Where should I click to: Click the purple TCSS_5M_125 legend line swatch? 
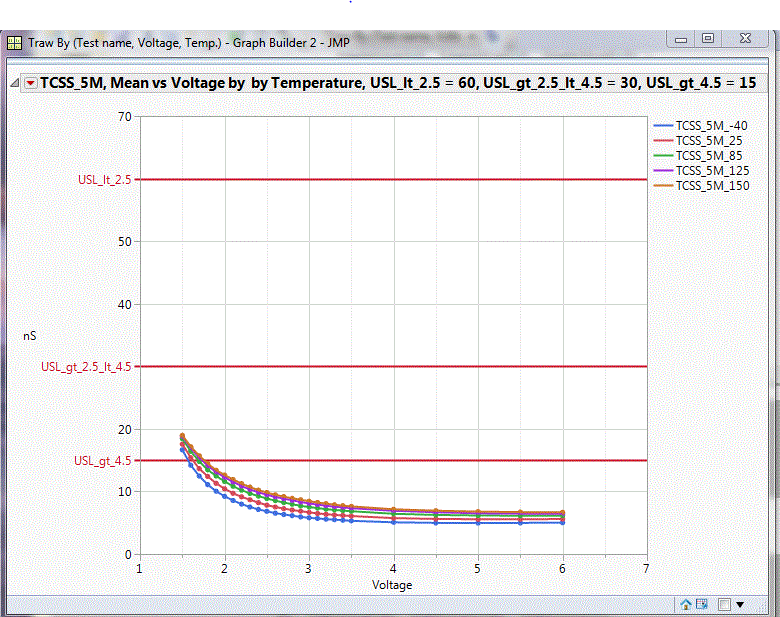coord(663,171)
